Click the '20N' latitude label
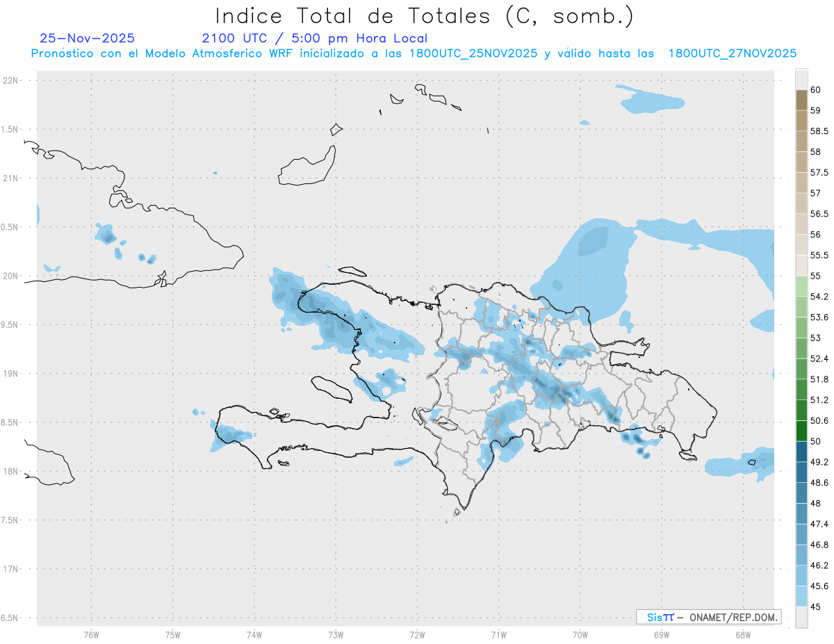 11,276
